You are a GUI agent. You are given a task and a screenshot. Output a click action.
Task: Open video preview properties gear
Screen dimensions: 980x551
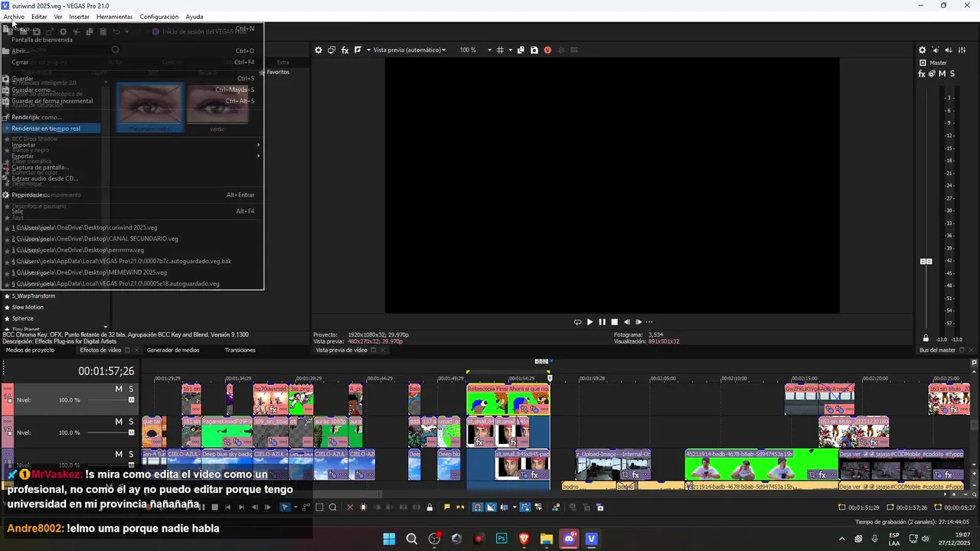(318, 50)
